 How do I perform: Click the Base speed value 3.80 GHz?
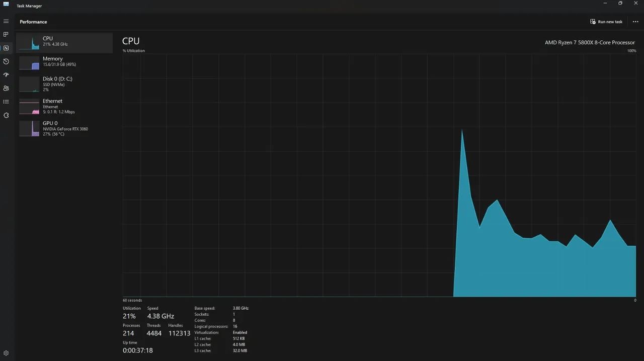pos(240,308)
